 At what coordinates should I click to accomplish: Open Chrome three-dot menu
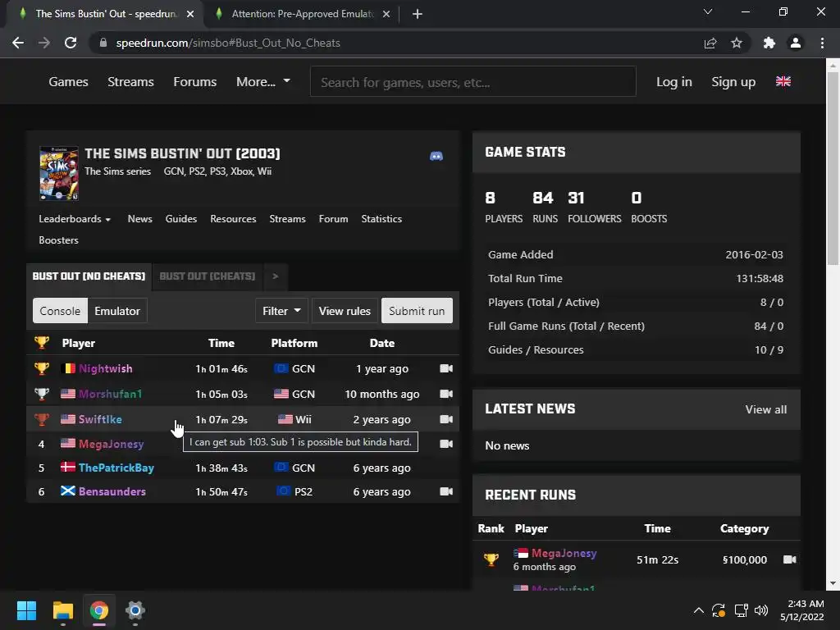[822, 43]
